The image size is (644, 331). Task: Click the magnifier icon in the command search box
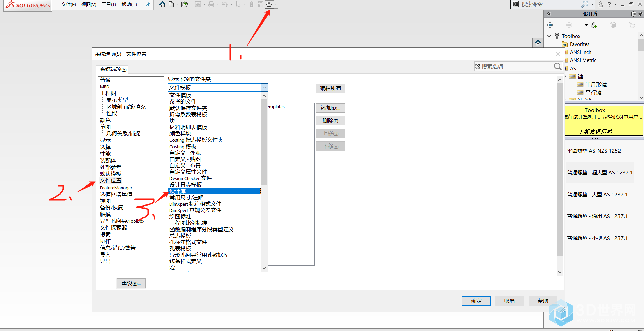click(585, 4)
